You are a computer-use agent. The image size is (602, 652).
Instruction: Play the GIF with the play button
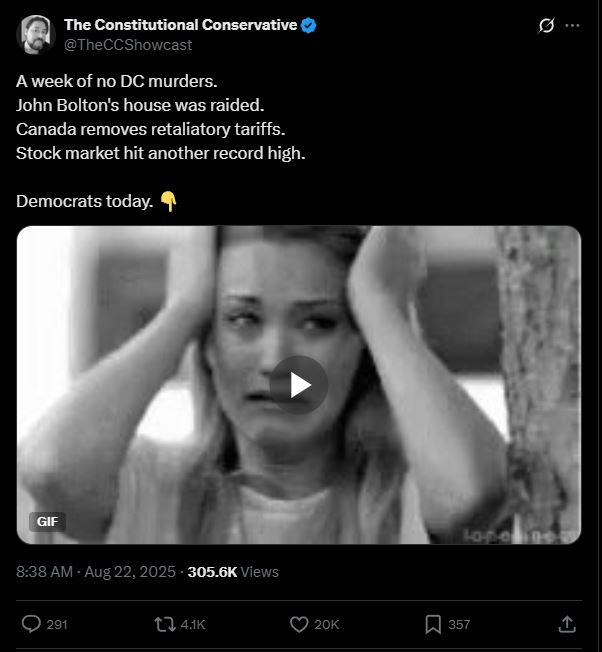[x=299, y=385]
